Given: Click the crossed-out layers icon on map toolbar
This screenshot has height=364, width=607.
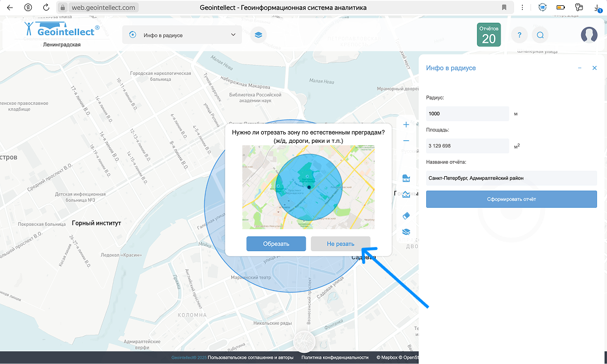Looking at the screenshot, I should pyautogui.click(x=407, y=232).
